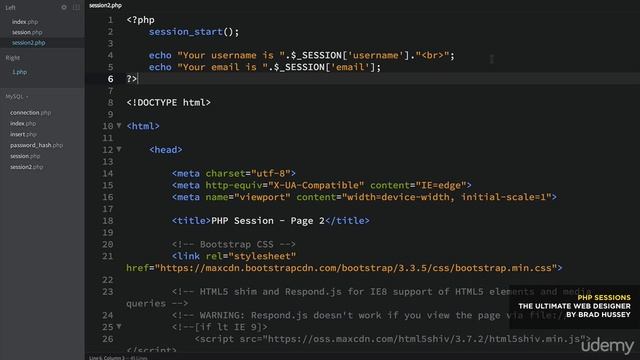Click line number 1 in the gutter
Viewport: 640px width, 360px height.
[x=110, y=20]
